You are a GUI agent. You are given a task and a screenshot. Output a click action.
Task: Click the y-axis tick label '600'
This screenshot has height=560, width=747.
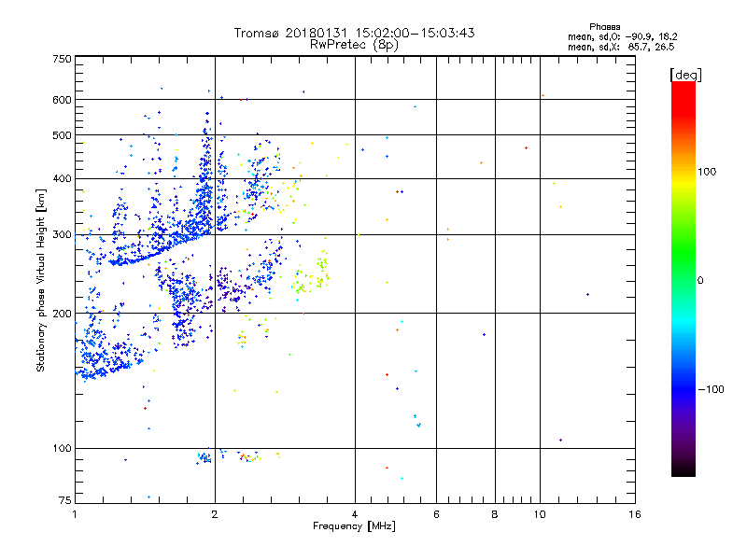pos(62,100)
